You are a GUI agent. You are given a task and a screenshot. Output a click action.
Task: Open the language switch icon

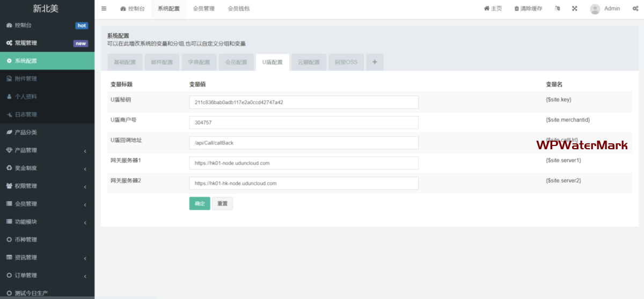(558, 9)
